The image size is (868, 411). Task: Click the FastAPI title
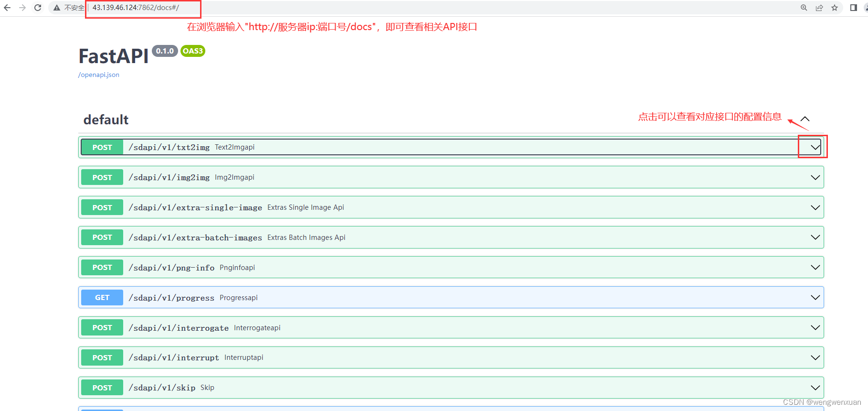114,56
